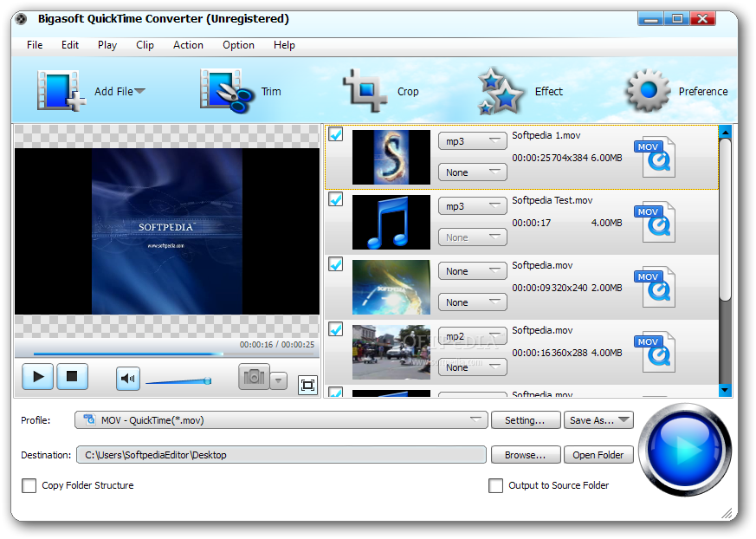Viewport: 756px width, 539px height.
Task: Click MOV format icon for Softpedia 1.mov
Action: (655, 157)
